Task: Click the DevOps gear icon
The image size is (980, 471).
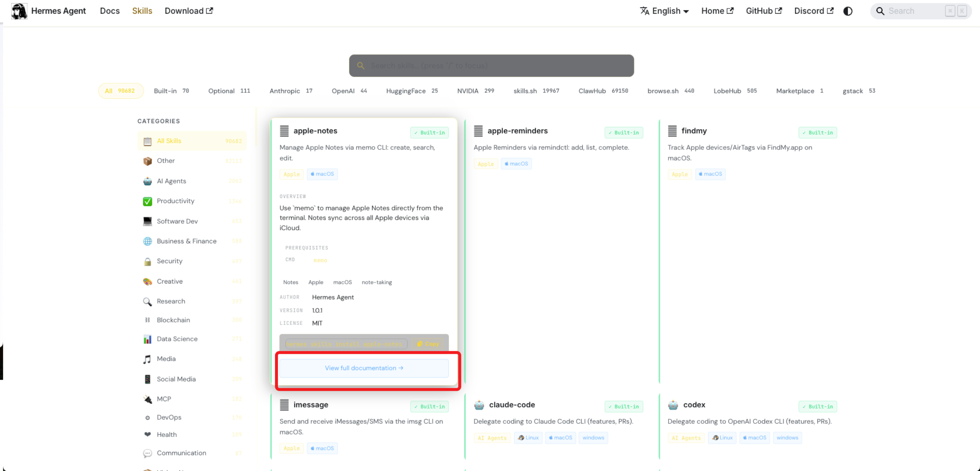Action: pyautogui.click(x=147, y=418)
